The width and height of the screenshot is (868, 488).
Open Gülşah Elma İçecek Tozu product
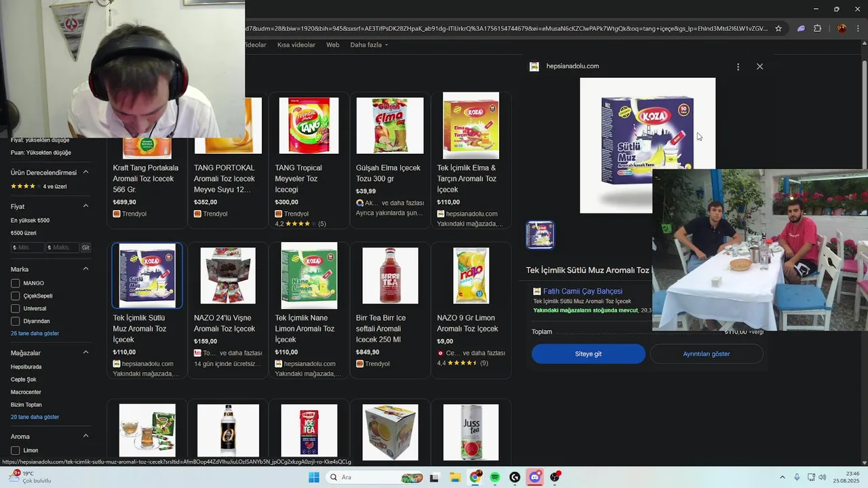pos(390,160)
